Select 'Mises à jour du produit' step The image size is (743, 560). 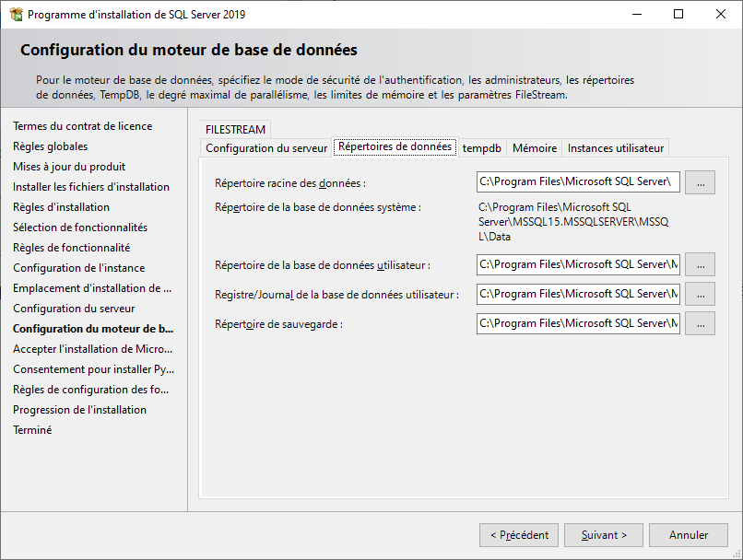(x=69, y=167)
